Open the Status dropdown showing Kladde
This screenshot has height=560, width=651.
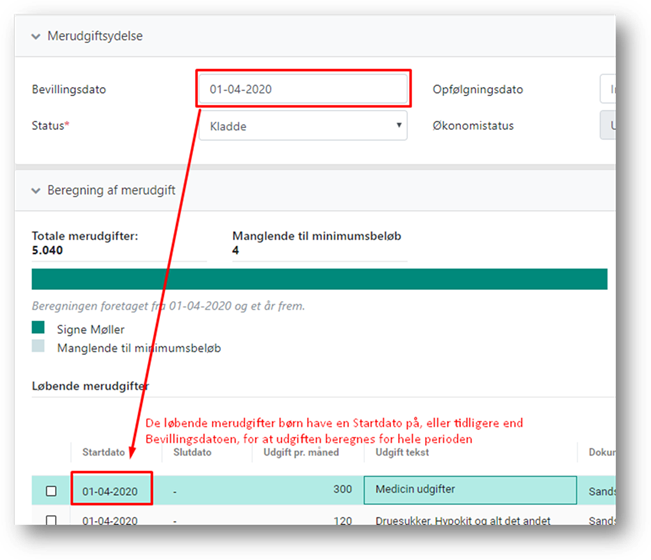pos(303,126)
